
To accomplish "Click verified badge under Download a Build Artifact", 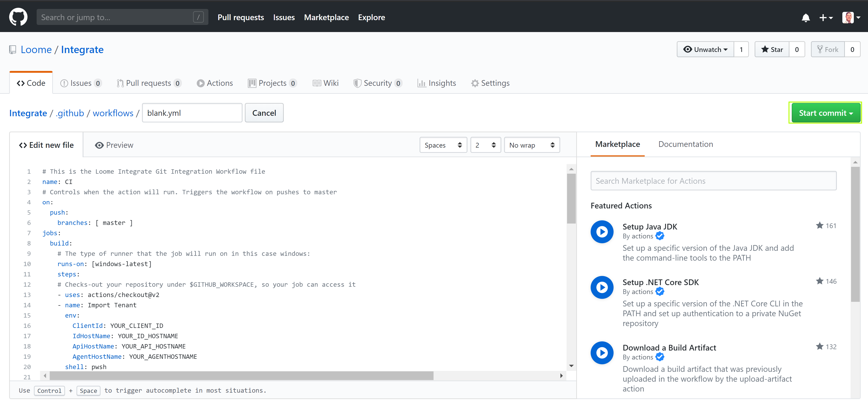I will [x=660, y=357].
